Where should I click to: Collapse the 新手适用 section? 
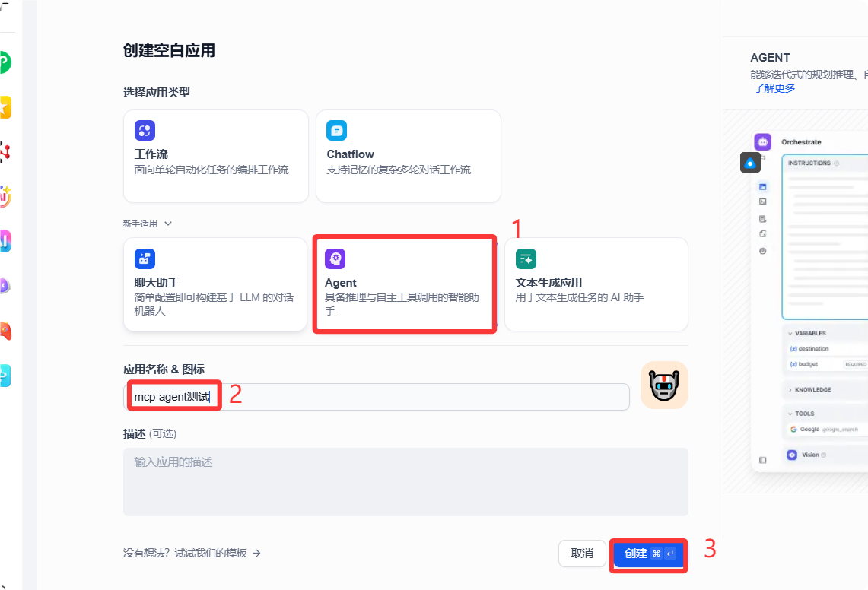(167, 223)
